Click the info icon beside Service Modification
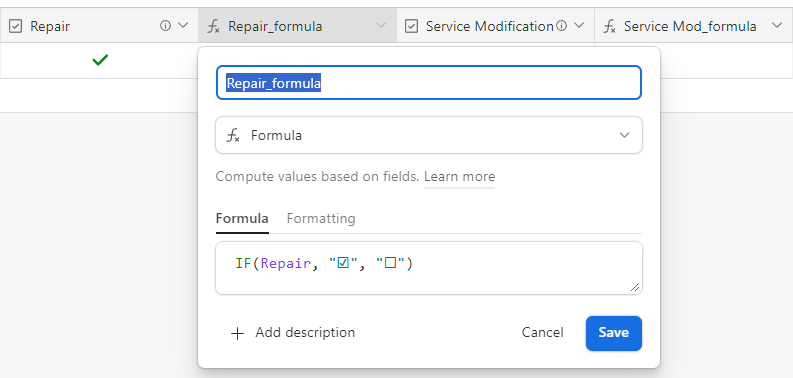This screenshot has height=378, width=793. click(561, 26)
